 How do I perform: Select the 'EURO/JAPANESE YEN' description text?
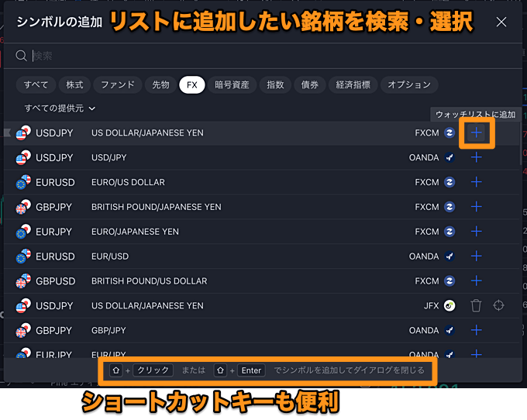pyautogui.click(x=135, y=232)
